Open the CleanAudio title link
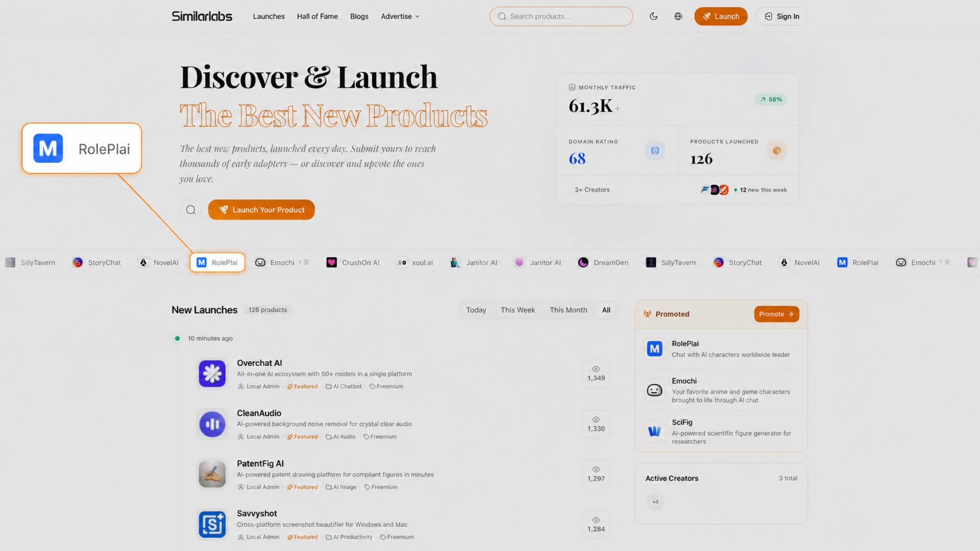This screenshot has height=551, width=980. [259, 413]
